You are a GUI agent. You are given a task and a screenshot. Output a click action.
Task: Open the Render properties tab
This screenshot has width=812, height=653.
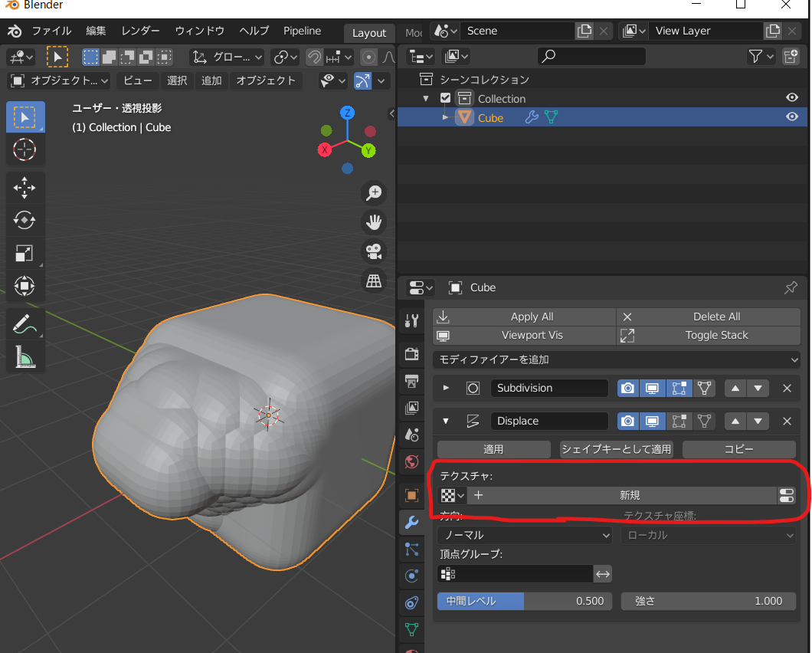tap(411, 354)
